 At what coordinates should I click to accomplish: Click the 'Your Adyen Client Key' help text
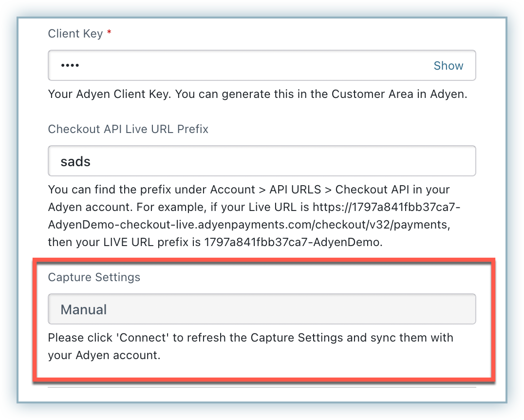(110, 94)
